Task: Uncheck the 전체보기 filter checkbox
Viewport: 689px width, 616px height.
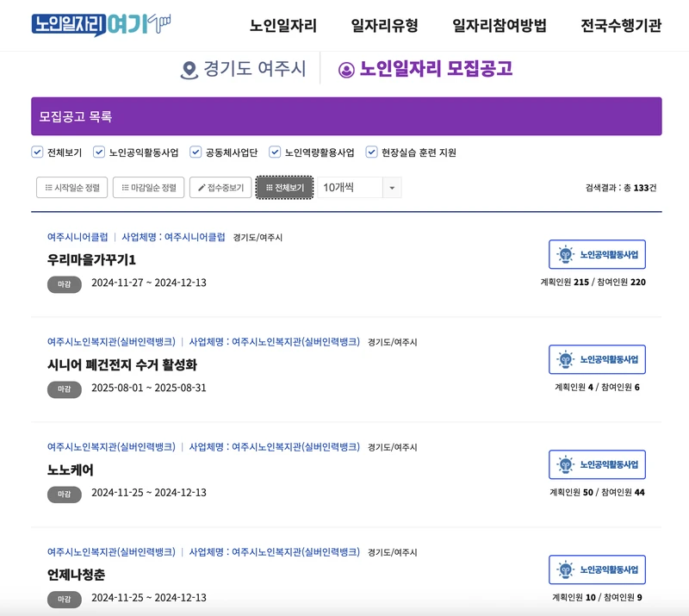Action: coord(38,150)
